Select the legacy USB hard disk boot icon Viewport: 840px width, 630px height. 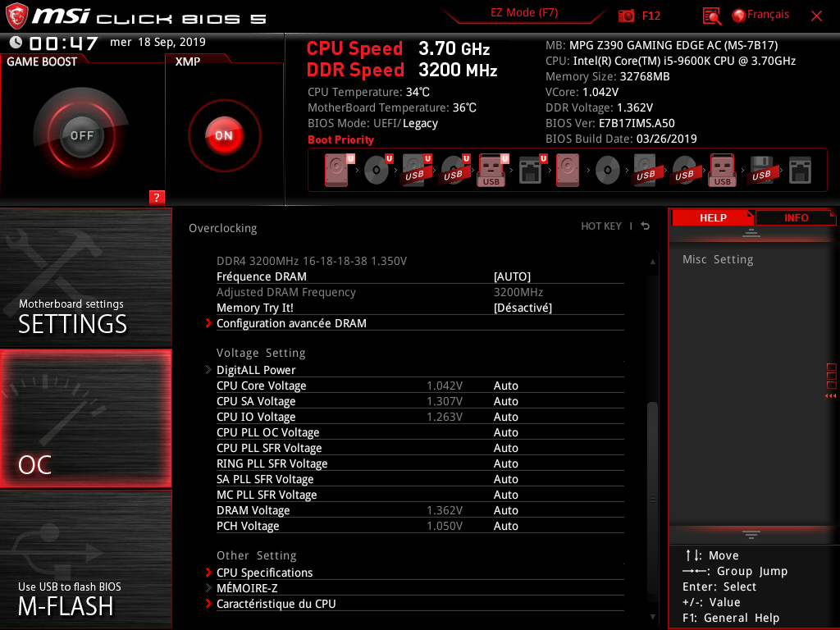646,170
